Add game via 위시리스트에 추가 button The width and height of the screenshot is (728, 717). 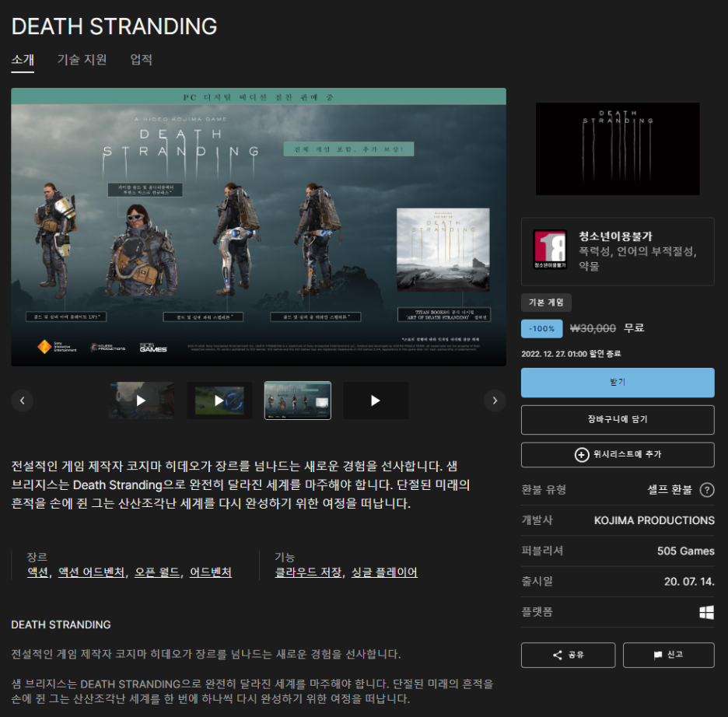point(618,454)
